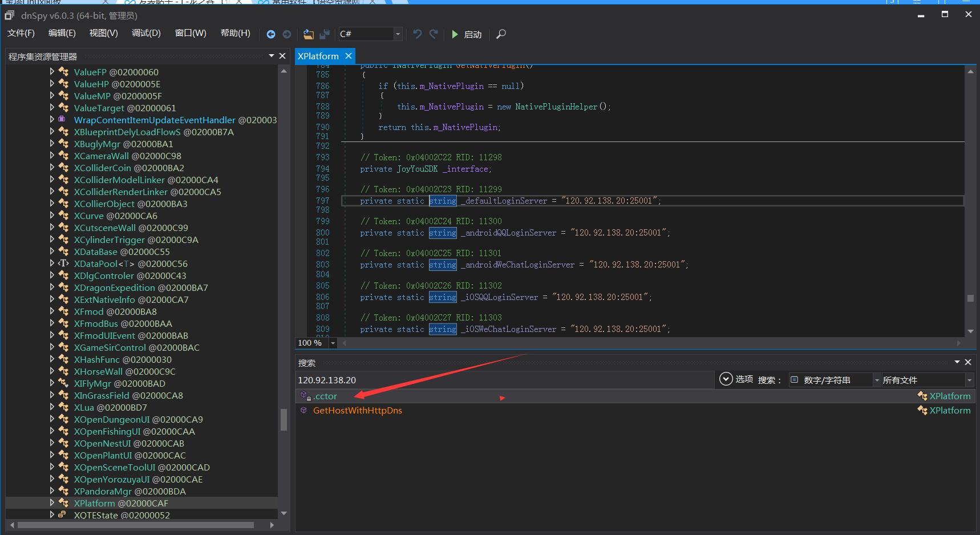Expand the ValueTarget tree node
The height and width of the screenshot is (535, 980).
point(52,107)
